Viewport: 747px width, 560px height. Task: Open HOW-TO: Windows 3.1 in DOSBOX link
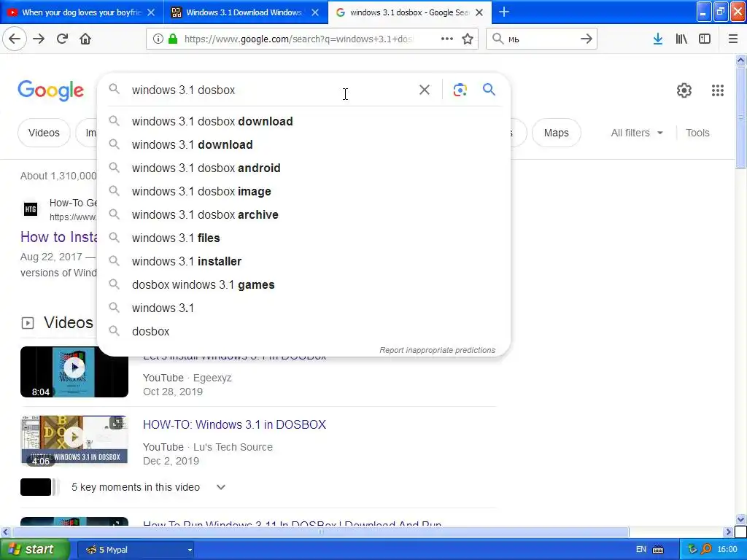point(234,424)
